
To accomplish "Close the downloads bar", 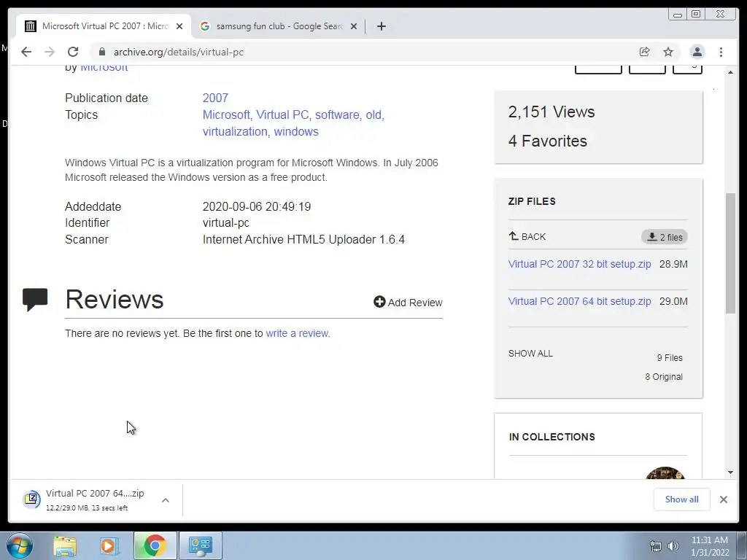I will click(x=723, y=499).
